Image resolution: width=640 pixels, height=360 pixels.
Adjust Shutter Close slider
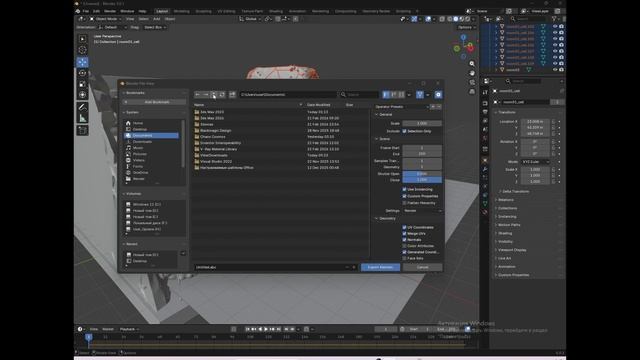pos(422,180)
